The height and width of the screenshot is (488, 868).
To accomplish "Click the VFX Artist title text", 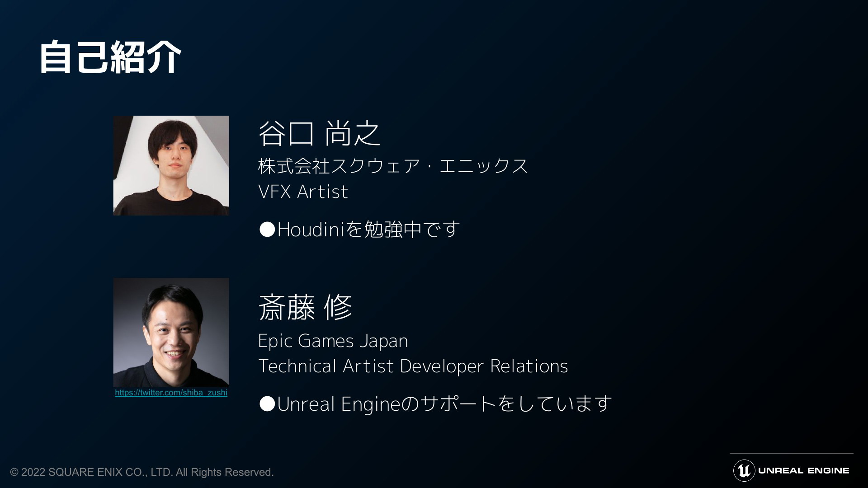I will pos(303,192).
